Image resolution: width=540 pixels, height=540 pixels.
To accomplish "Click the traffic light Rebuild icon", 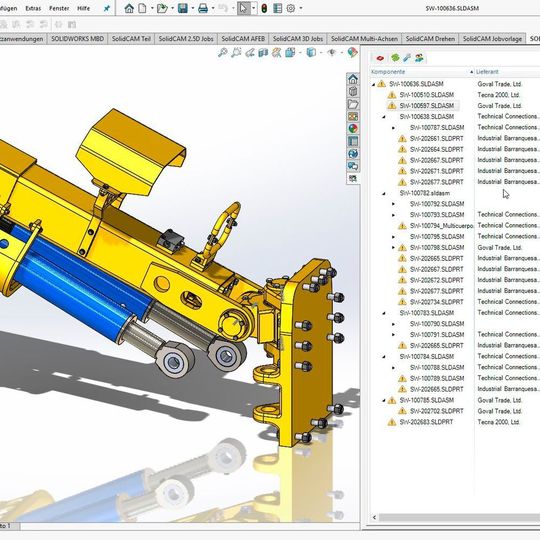I will pos(264,8).
